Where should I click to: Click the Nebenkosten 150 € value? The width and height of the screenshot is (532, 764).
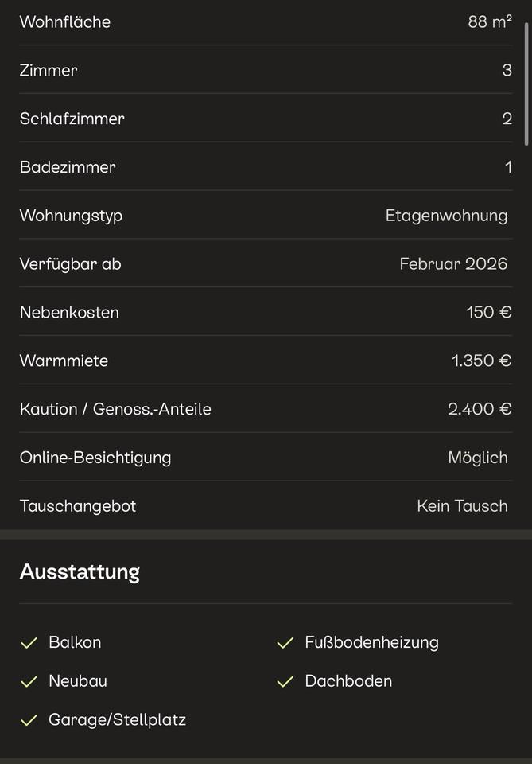pos(488,312)
